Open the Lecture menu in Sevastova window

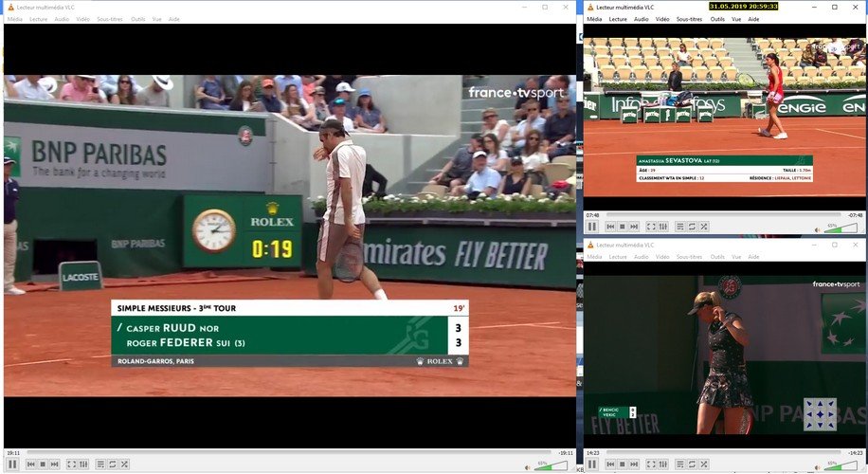click(618, 19)
